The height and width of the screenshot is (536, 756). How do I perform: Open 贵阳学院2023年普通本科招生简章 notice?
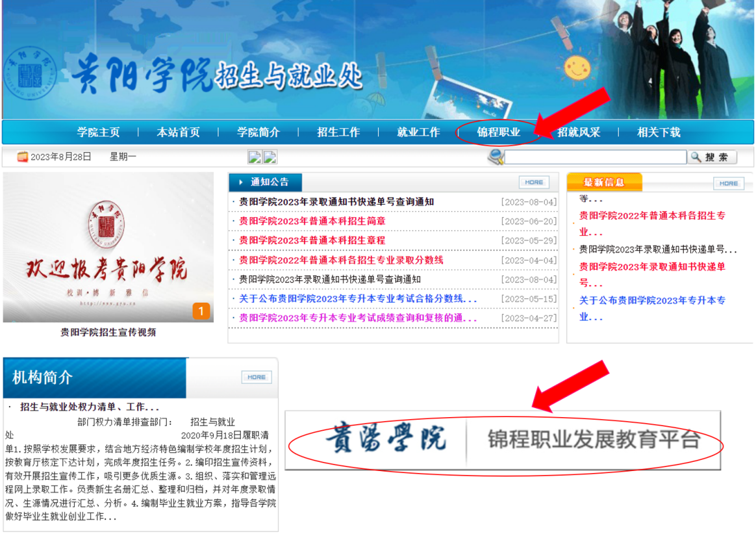(312, 222)
